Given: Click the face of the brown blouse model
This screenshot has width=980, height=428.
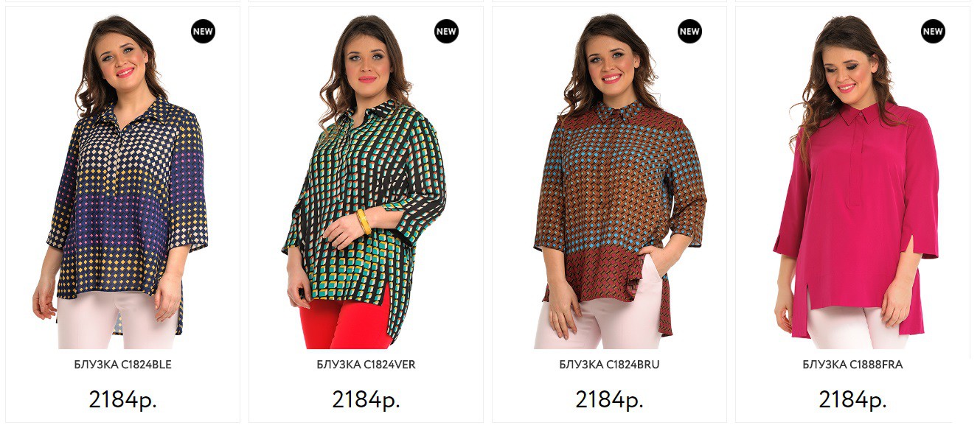Looking at the screenshot, I should tap(611, 60).
